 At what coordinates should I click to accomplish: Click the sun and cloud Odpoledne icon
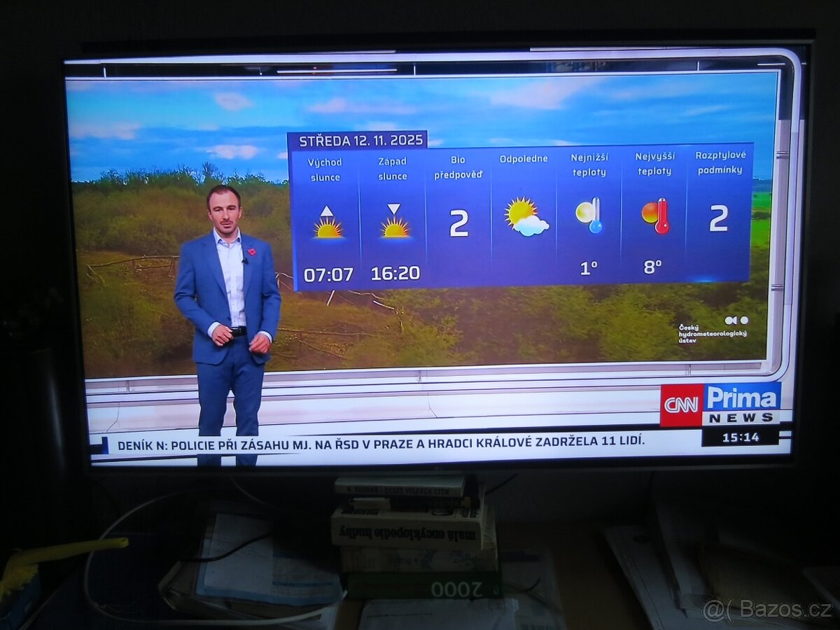coord(526,216)
